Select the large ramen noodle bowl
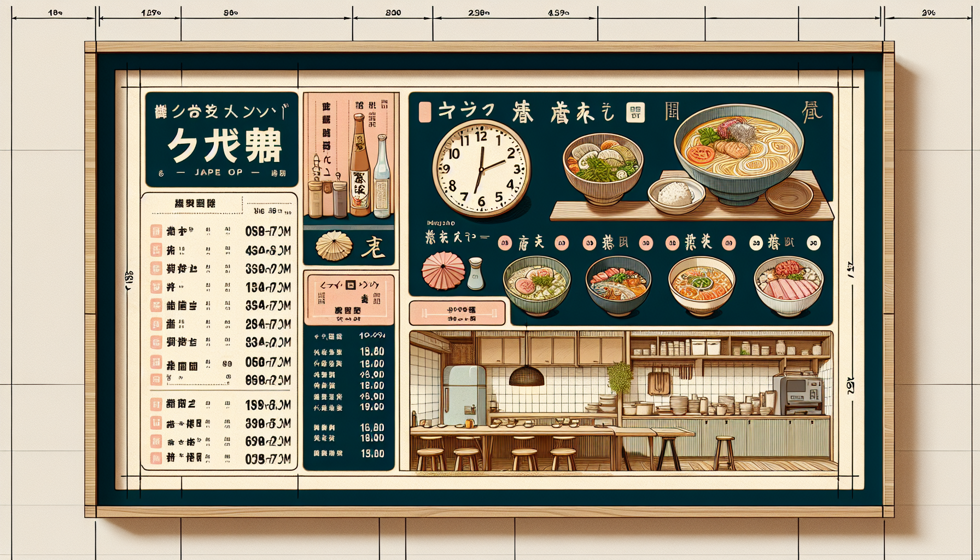Screen dimensions: 980x560 (739, 149)
